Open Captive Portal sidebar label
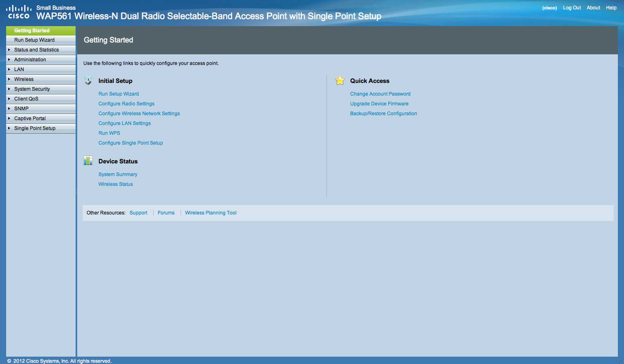This screenshot has height=364, width=624. (x=30, y=118)
